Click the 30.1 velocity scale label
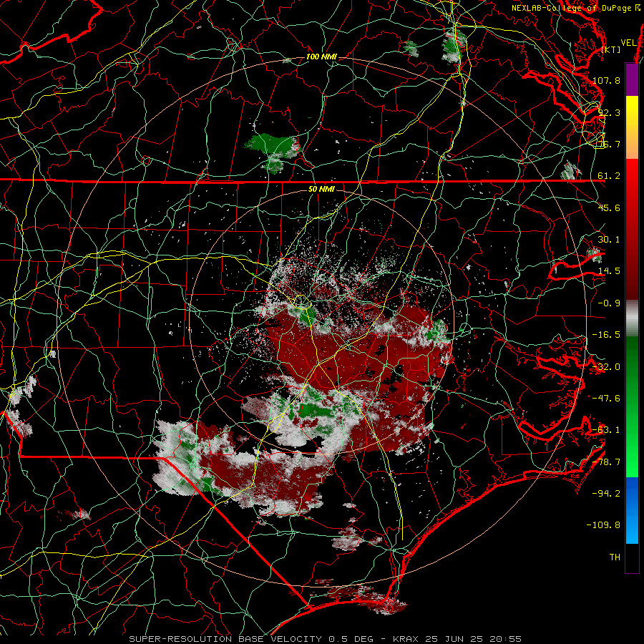This screenshot has width=644, height=644. click(x=609, y=240)
